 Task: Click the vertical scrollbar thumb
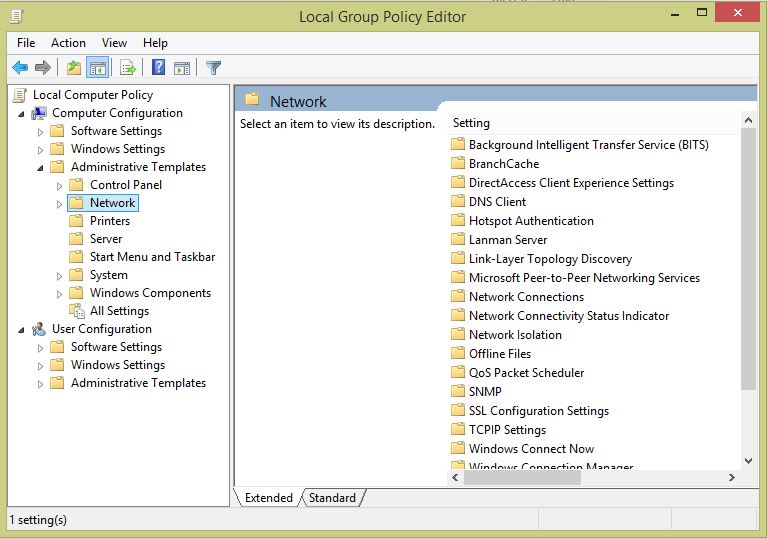[748, 259]
